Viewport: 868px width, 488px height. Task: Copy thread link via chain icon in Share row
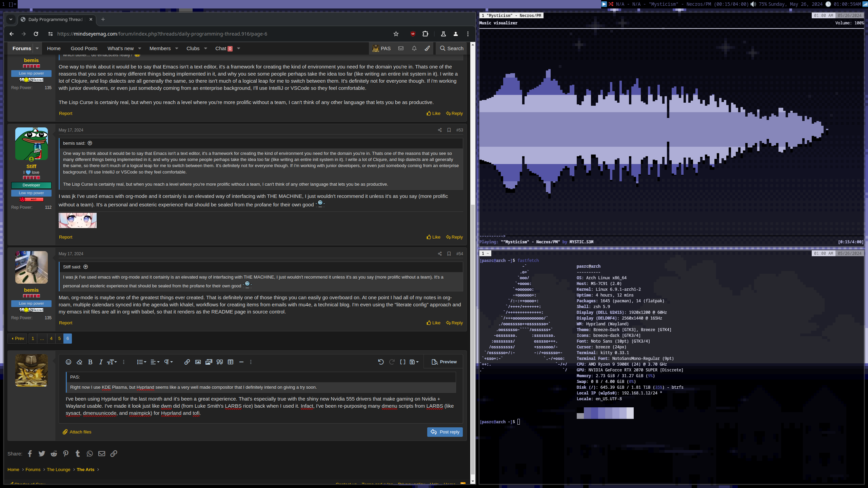point(114,454)
